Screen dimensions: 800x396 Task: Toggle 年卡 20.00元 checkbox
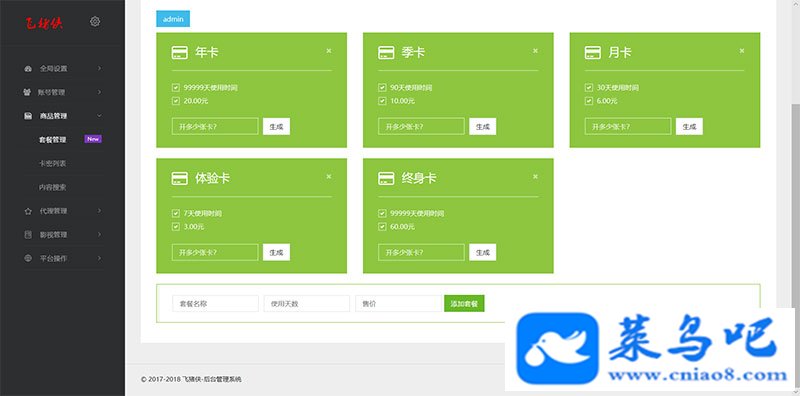pos(176,101)
